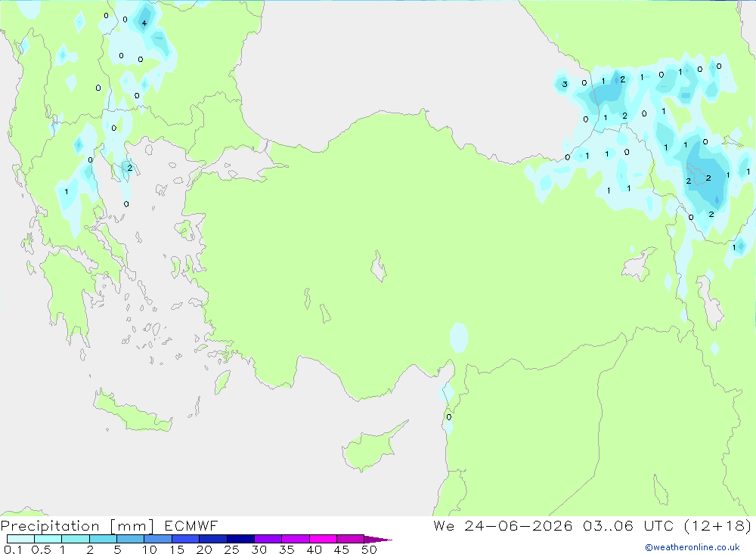Open the weatheronline.co.uk copyright link
This screenshot has height=554, width=756.
[692, 547]
